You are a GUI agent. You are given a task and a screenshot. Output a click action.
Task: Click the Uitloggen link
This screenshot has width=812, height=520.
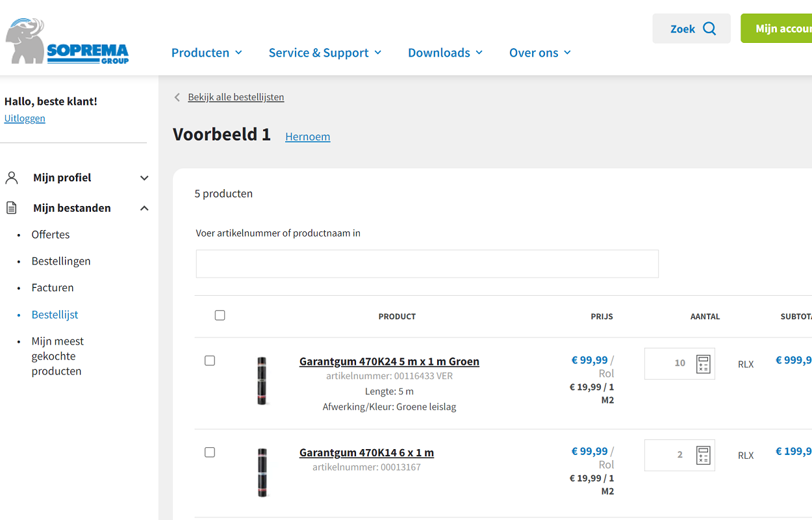tap(25, 118)
